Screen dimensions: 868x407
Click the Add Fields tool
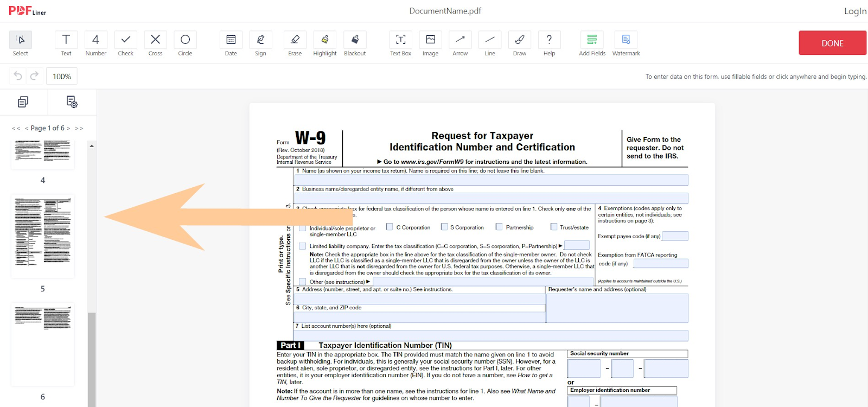pos(592,43)
